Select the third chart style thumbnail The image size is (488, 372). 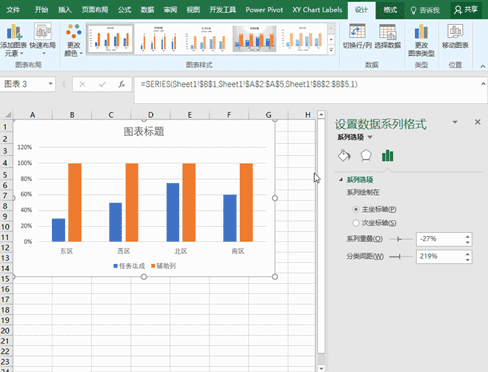pyautogui.click(x=206, y=39)
